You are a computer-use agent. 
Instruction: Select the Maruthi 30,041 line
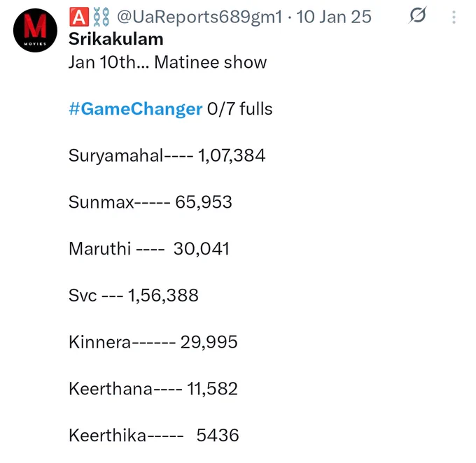coord(149,249)
